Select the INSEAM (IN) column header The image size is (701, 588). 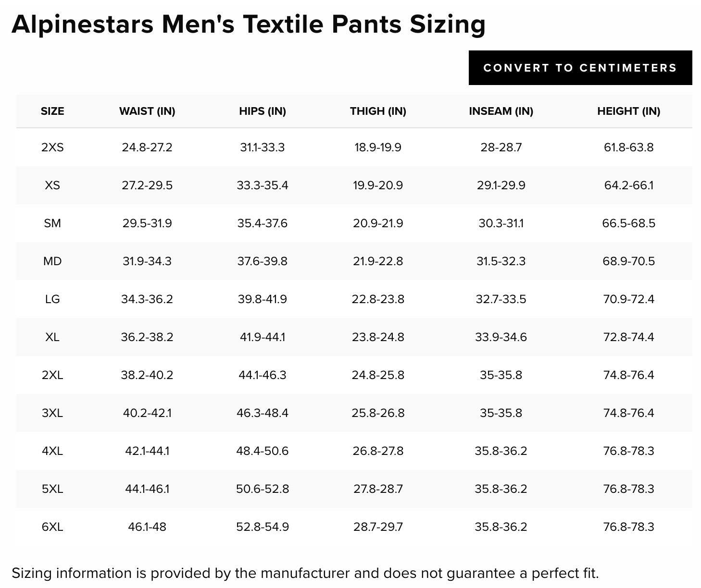[501, 111]
